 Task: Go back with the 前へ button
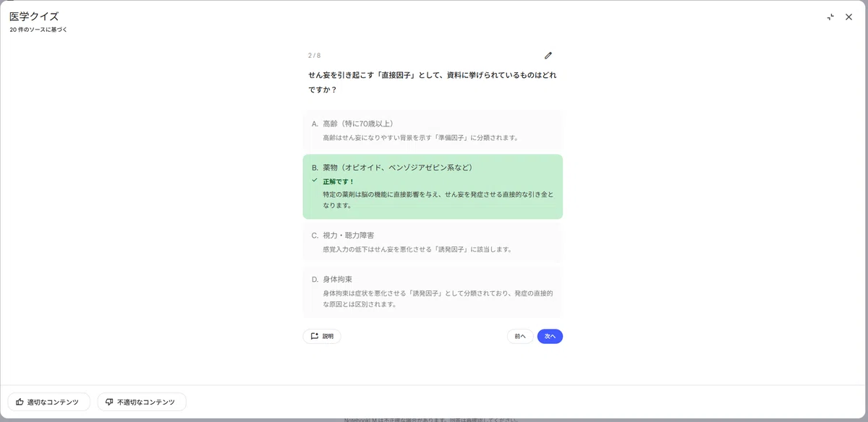pos(520,336)
